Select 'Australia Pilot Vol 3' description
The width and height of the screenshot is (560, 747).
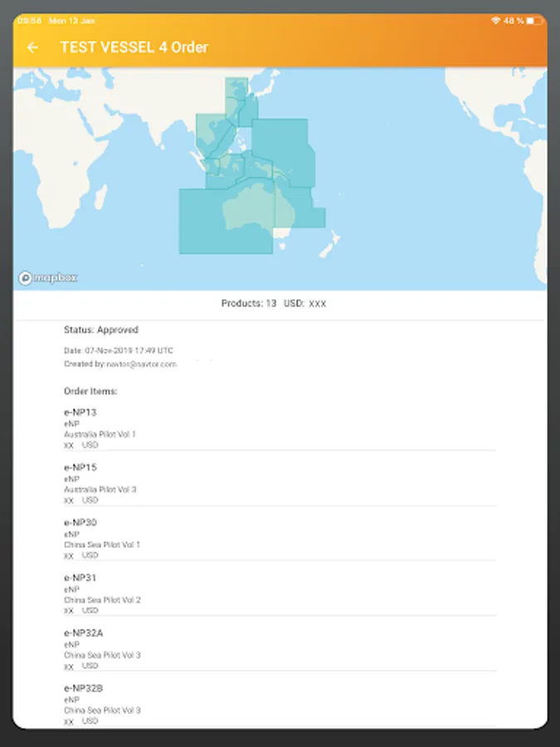click(100, 489)
